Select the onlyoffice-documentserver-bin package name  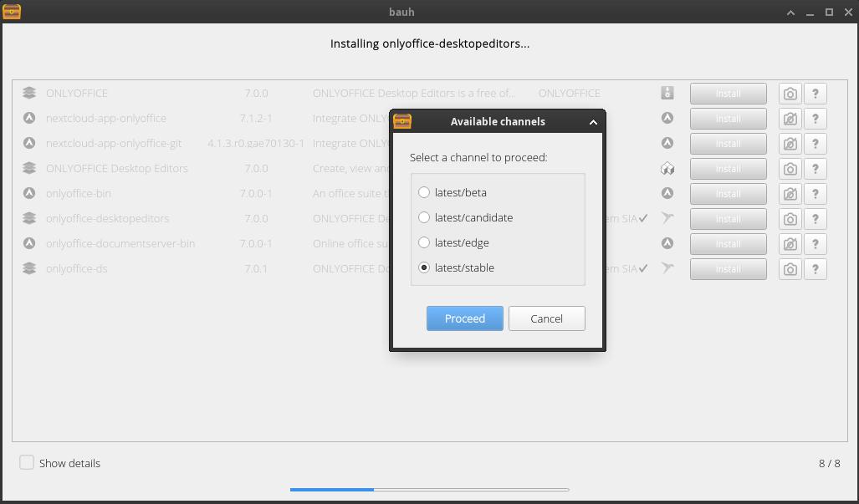click(x=120, y=243)
